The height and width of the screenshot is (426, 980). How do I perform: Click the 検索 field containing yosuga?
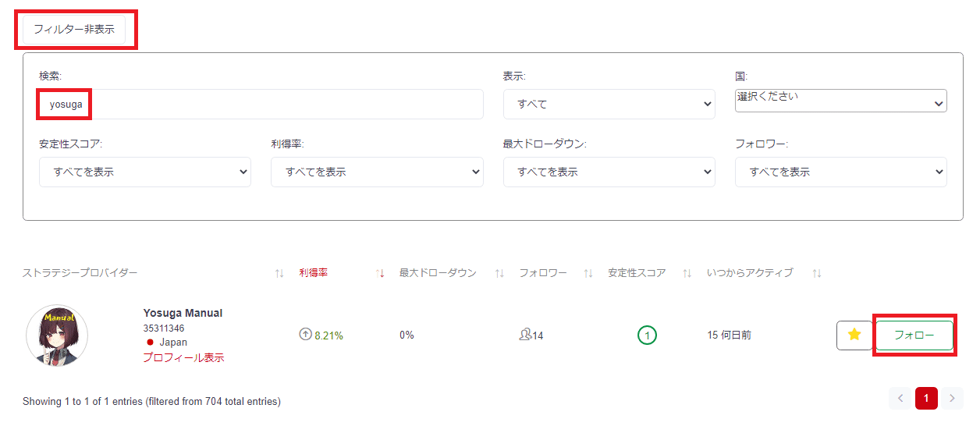(261, 104)
